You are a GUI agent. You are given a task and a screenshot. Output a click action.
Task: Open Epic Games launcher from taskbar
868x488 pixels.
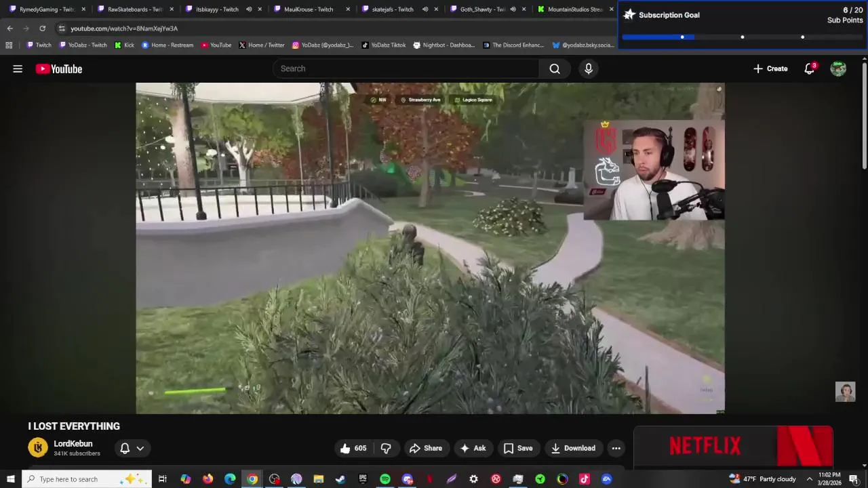point(363,479)
